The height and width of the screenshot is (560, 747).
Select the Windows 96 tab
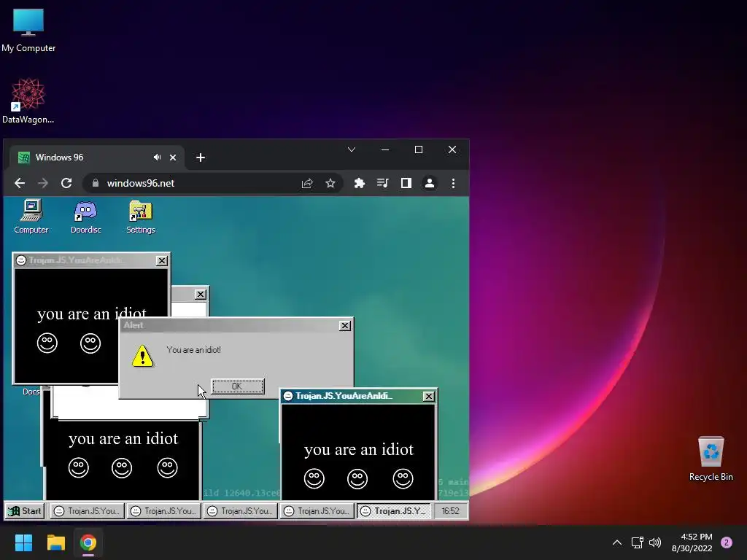click(x=97, y=157)
